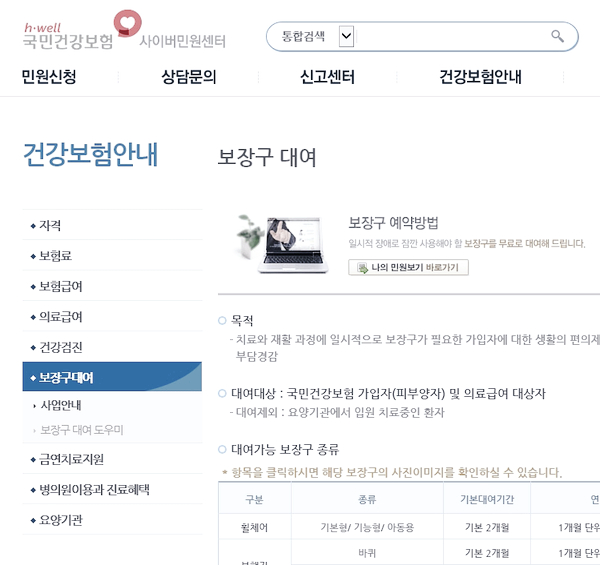Click the 보장구 대여 page title
This screenshot has width=600, height=565.
267,157
